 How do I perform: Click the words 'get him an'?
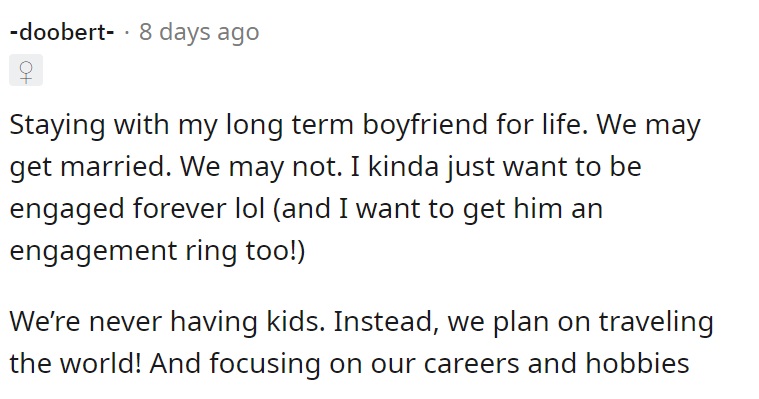pyautogui.click(x=532, y=209)
